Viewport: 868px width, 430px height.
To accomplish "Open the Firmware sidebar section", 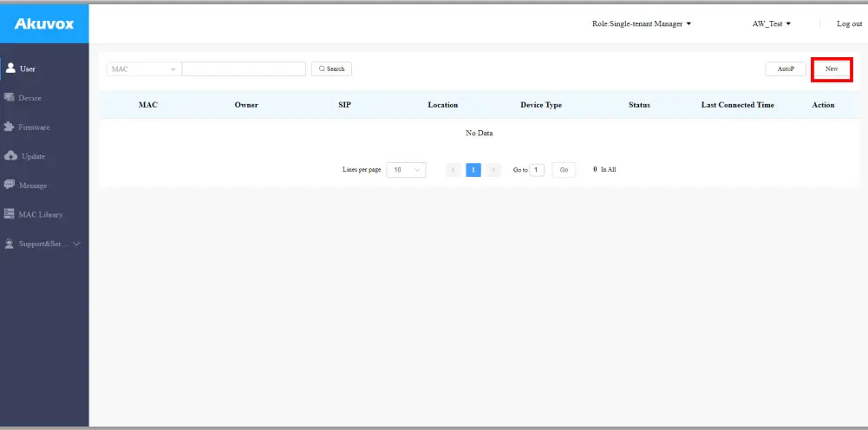I will click(x=44, y=127).
